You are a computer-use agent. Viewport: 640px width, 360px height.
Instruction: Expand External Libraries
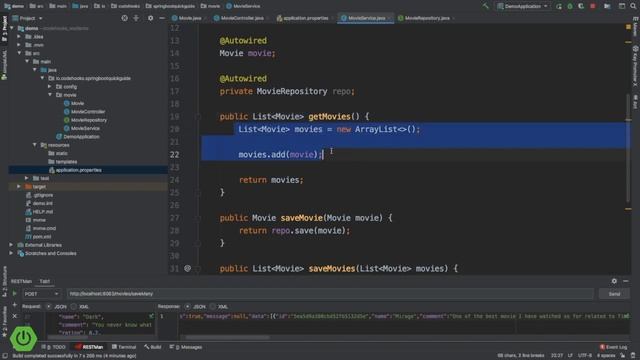[x=11, y=245]
